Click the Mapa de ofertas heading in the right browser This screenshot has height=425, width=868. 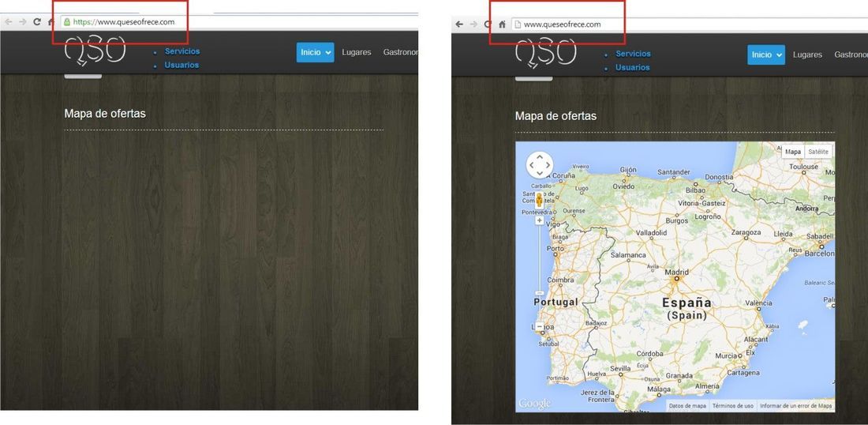pyautogui.click(x=556, y=116)
